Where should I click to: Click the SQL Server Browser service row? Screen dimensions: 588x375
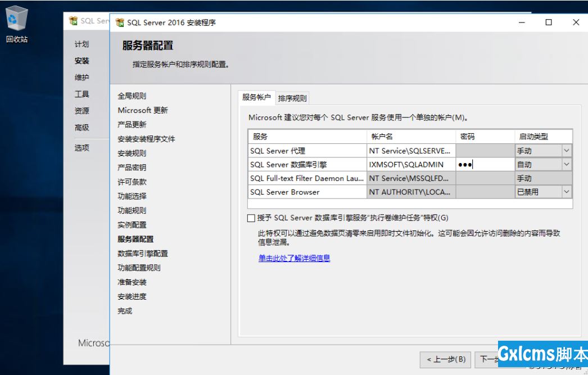307,192
